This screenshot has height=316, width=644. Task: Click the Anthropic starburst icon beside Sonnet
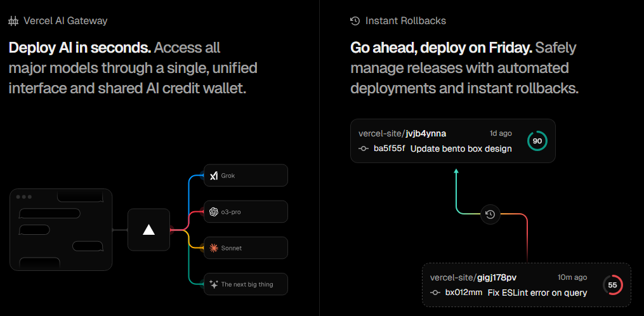pos(213,248)
